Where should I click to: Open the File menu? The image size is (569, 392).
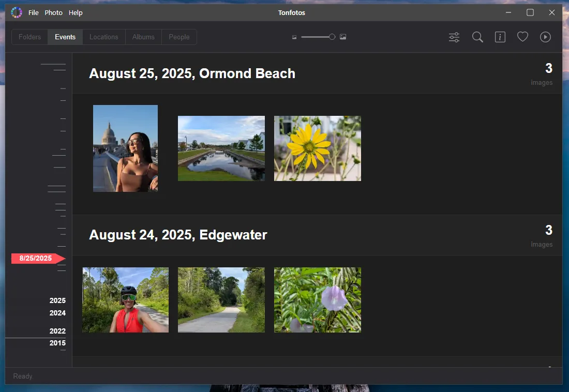(x=33, y=12)
